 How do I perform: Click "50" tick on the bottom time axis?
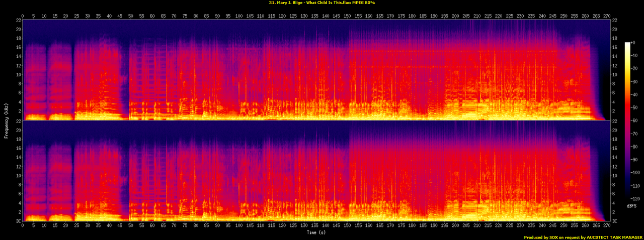point(131,225)
